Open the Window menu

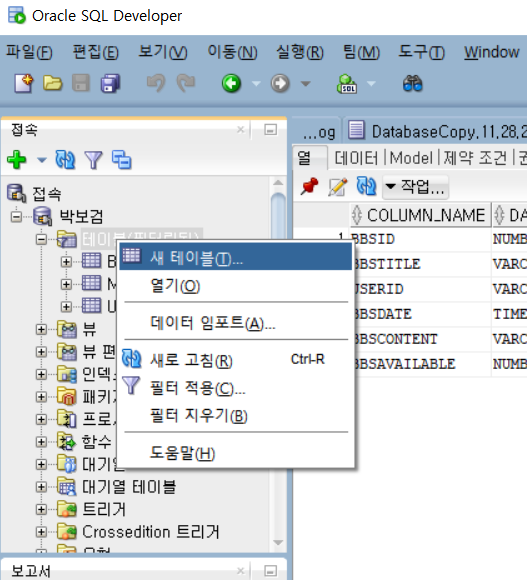click(x=491, y=52)
